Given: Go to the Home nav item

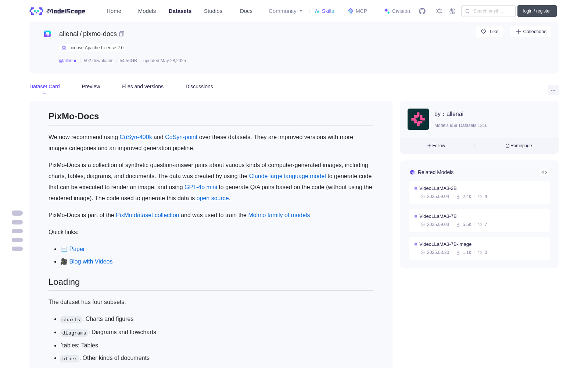Looking at the screenshot, I should click(114, 11).
